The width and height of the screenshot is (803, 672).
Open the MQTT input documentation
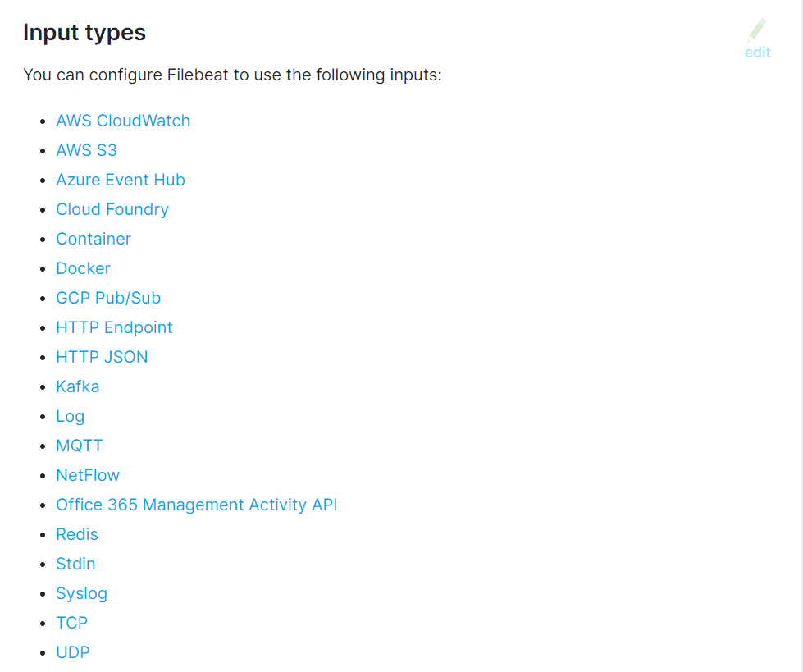[x=80, y=446]
